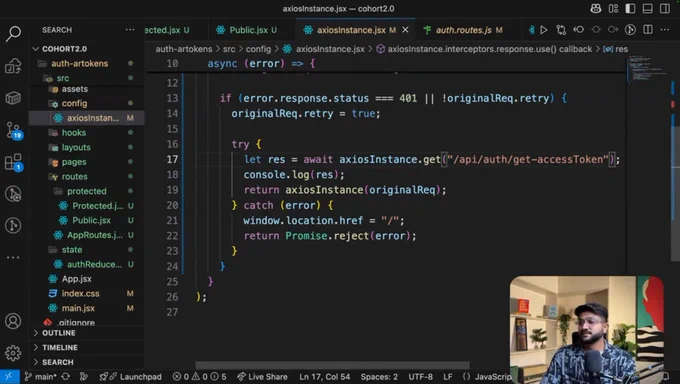
Task: Open Customize Layout icon in title bar
Action: [x=613, y=8]
